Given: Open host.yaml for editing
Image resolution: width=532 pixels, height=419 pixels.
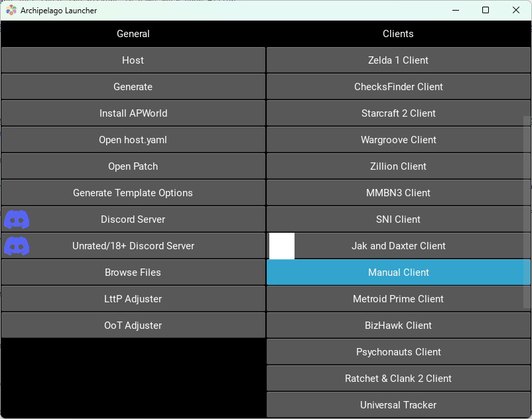Looking at the screenshot, I should pos(133,139).
